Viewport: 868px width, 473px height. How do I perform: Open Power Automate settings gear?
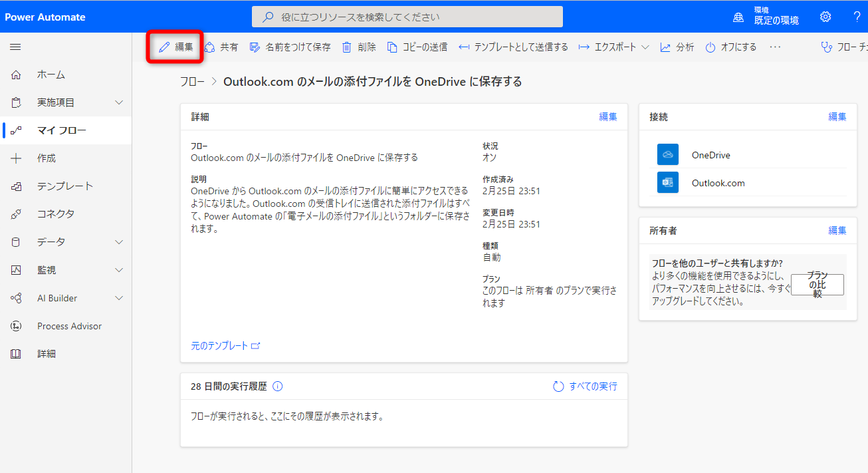coord(825,16)
